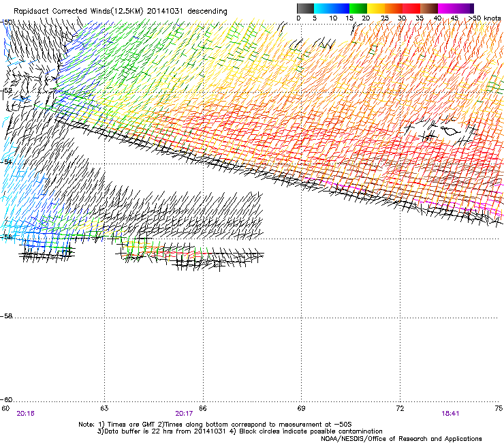504x443 pixels.
Task: Select the green 15-20 knots legend color
Action: (358, 8)
